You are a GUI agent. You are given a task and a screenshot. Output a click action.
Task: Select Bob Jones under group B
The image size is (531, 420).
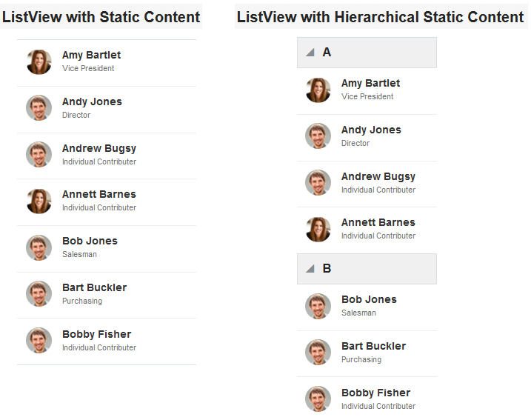point(367,307)
